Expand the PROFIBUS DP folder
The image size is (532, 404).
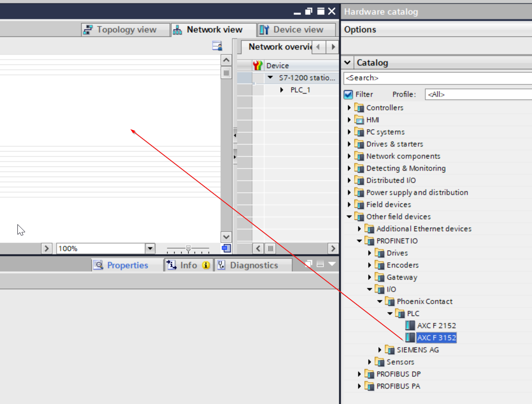(360, 374)
